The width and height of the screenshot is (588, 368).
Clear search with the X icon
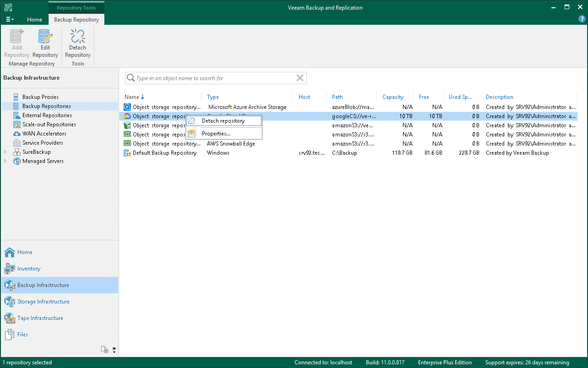click(300, 78)
